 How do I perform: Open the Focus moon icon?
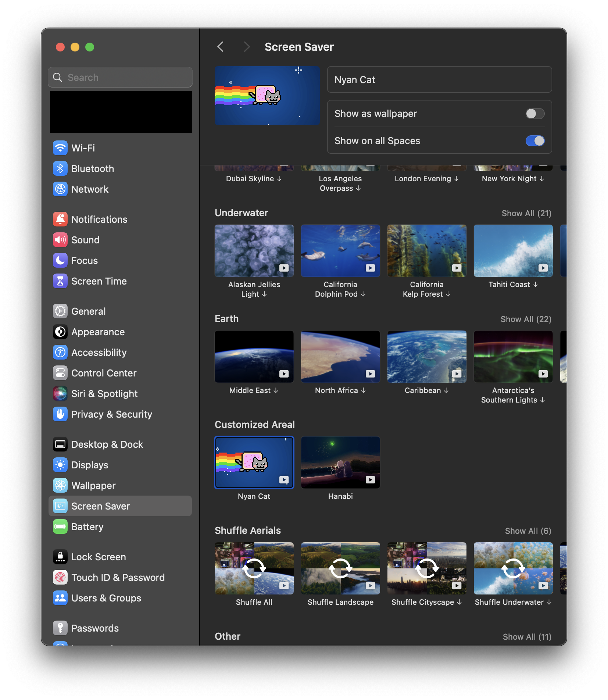pyautogui.click(x=60, y=261)
